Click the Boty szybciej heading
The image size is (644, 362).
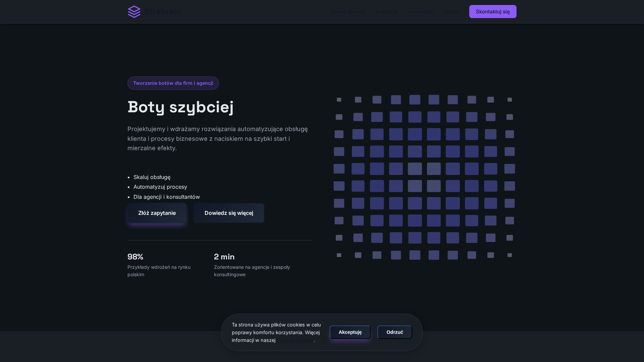coord(180,107)
